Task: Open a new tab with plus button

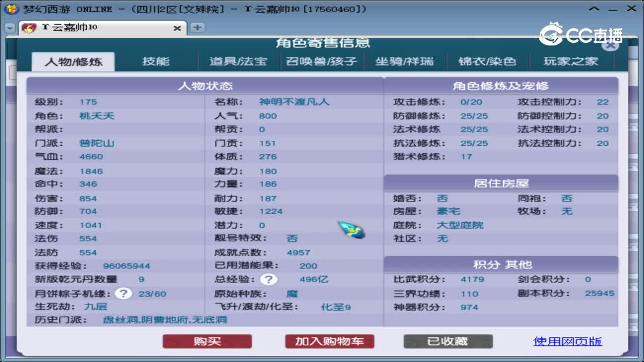Action: (197, 28)
